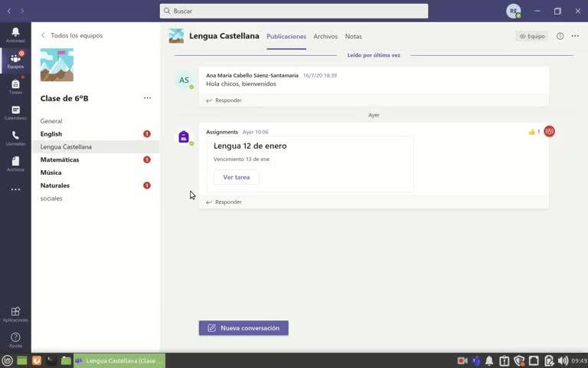Switch to the Notas tab
This screenshot has width=588, height=368.
353,37
